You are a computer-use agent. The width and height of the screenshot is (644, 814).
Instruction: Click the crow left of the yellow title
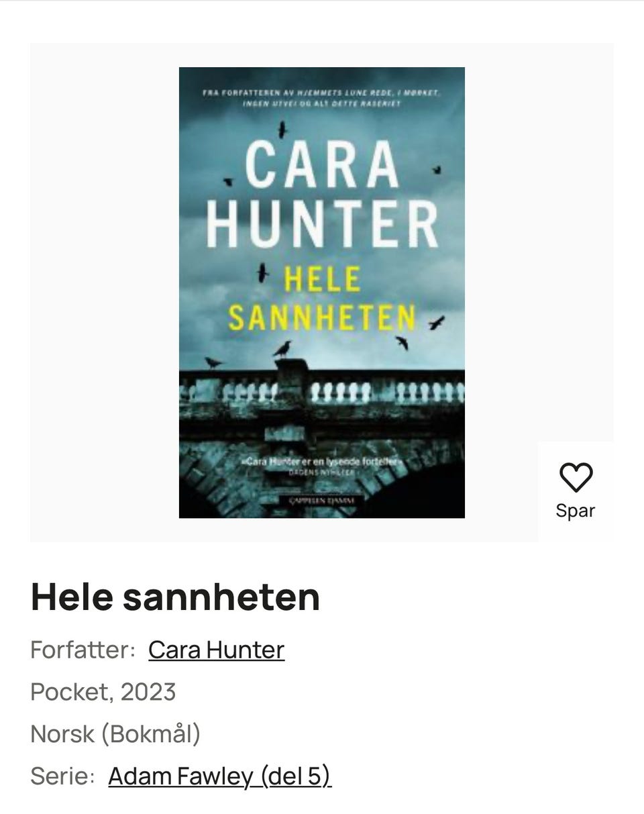263,272
